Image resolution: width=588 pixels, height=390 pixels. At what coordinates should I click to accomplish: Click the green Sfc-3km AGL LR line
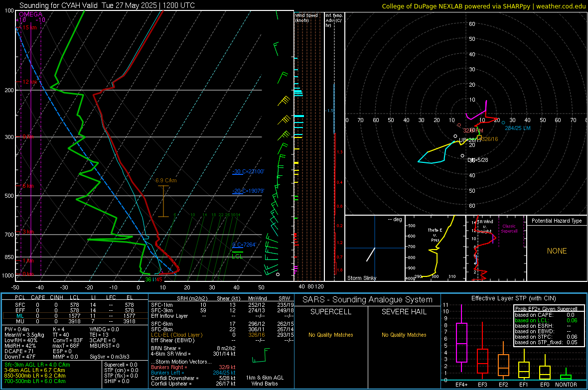[x=37, y=365]
